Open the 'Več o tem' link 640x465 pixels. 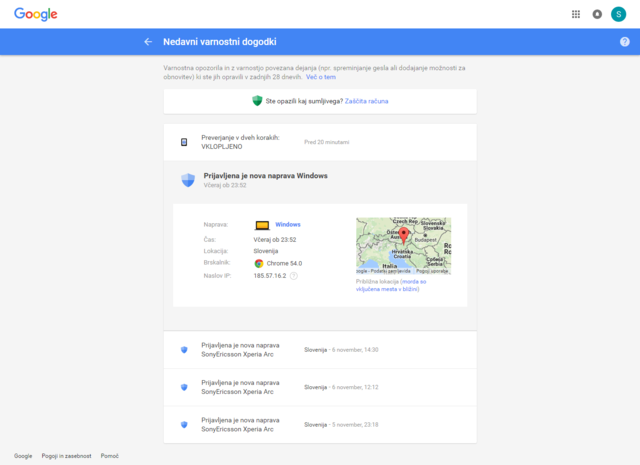(x=321, y=77)
